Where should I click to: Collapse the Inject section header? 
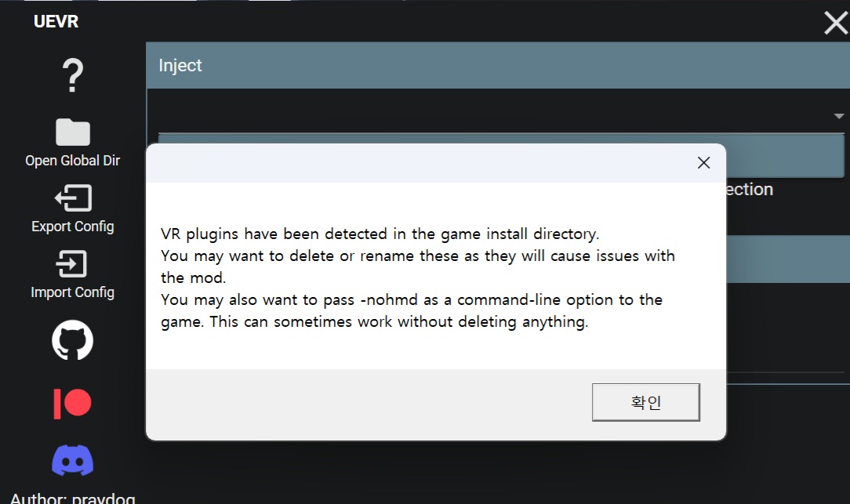pos(498,65)
